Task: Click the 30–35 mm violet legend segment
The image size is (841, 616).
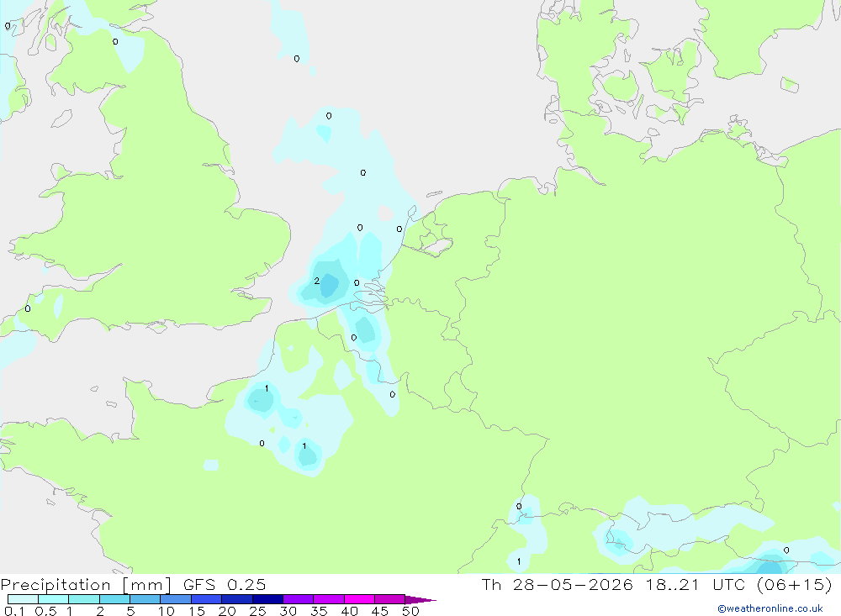Action: (298, 599)
